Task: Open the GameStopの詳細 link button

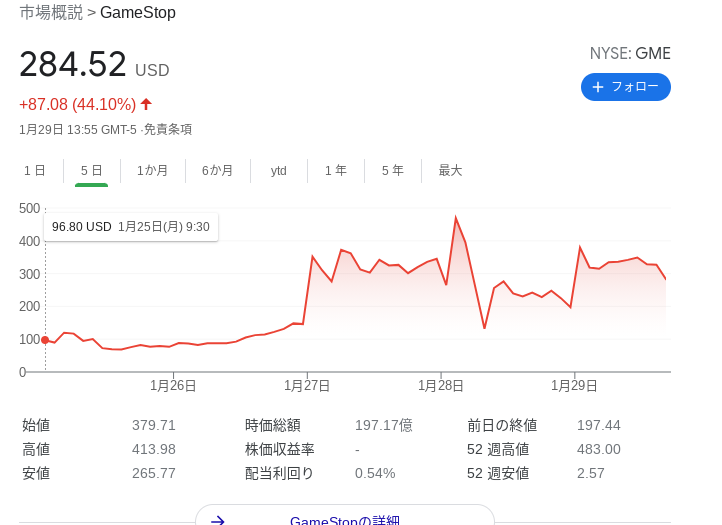Action: coord(345,517)
